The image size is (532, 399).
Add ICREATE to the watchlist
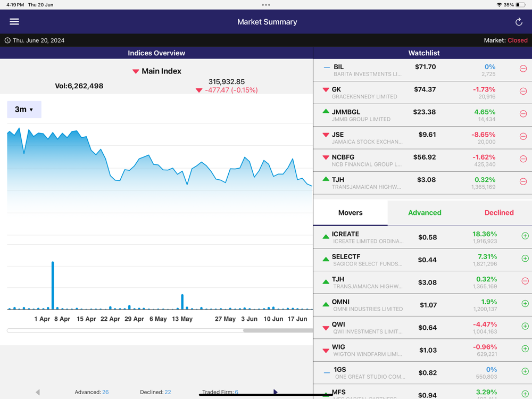pos(525,236)
